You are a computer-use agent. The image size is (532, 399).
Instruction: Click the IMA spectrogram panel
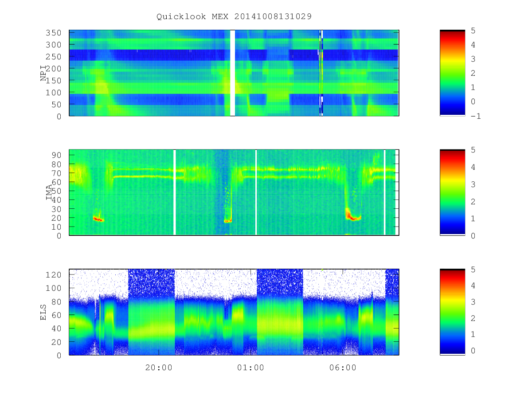[234, 192]
